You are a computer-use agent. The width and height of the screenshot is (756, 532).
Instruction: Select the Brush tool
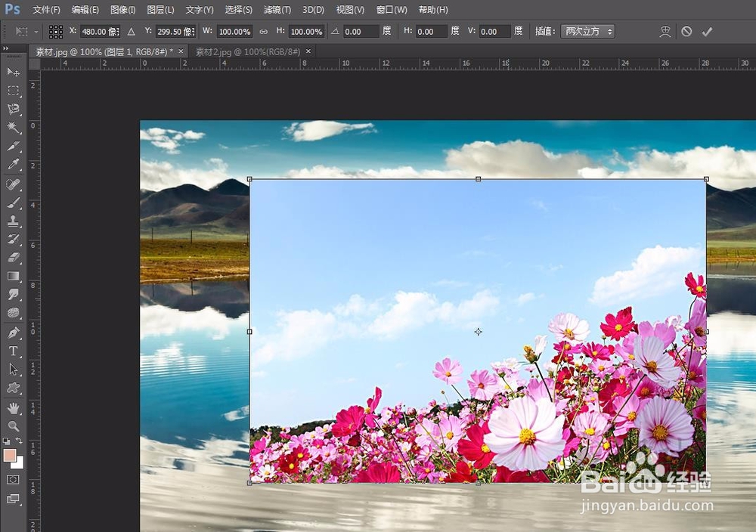point(13,203)
